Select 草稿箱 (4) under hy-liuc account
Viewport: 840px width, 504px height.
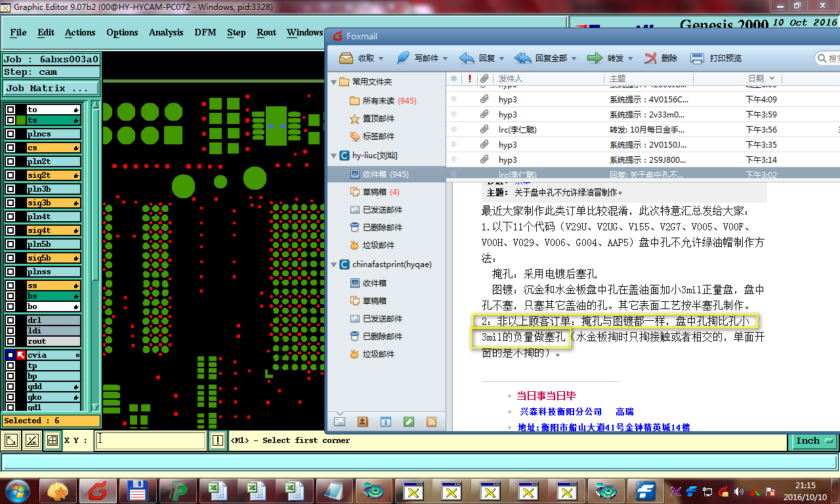(387, 192)
